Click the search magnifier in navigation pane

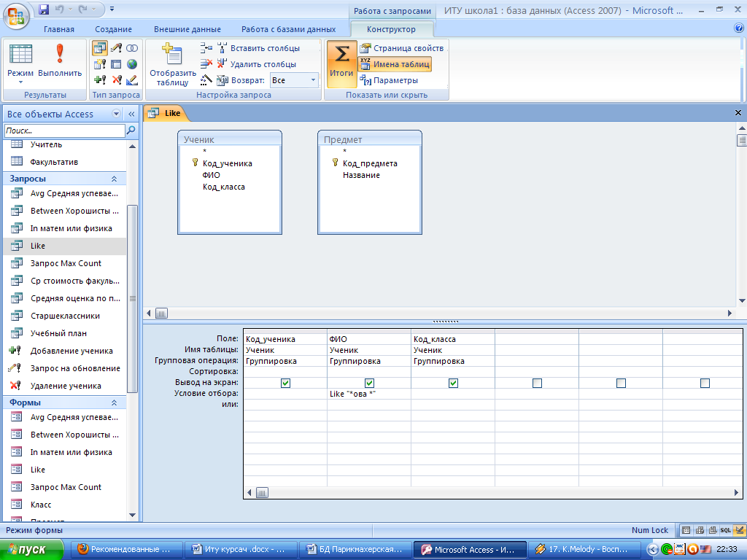(x=131, y=130)
